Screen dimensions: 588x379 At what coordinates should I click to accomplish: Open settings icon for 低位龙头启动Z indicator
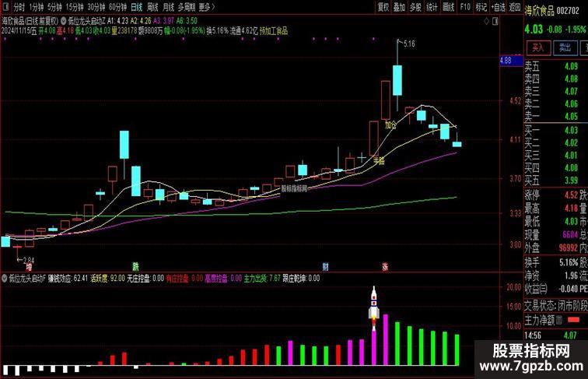click(x=63, y=21)
